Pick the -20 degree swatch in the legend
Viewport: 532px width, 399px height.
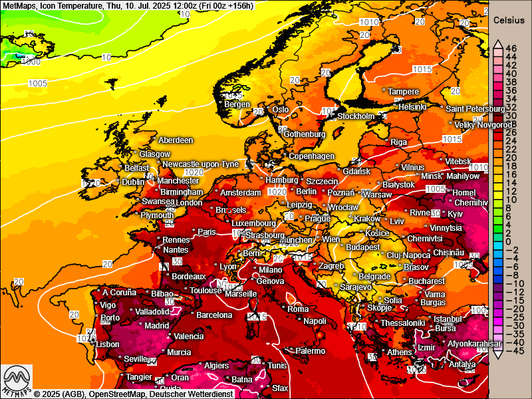pos(497,309)
